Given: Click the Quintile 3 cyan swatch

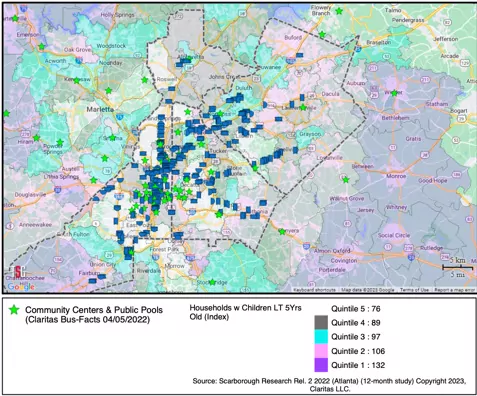Looking at the screenshot, I should [321, 337].
